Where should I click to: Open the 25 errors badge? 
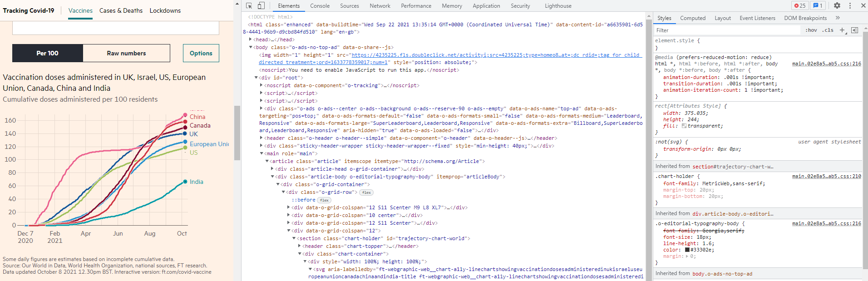[800, 6]
